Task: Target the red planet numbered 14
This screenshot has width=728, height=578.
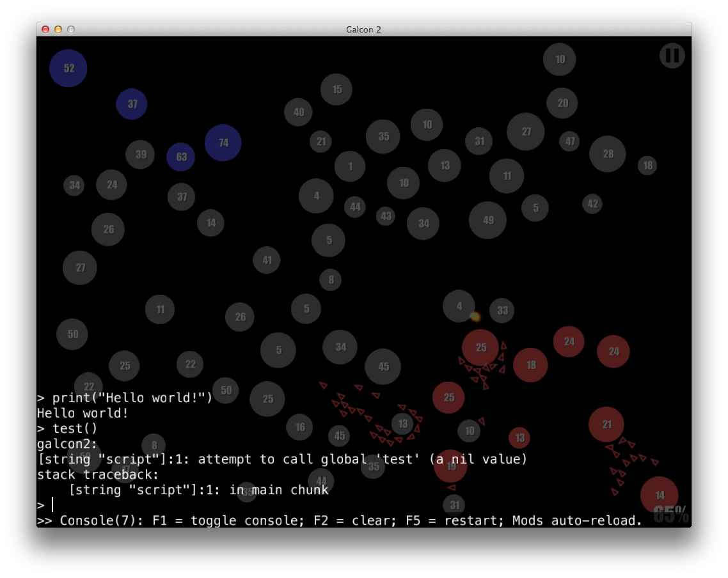Action: click(660, 496)
